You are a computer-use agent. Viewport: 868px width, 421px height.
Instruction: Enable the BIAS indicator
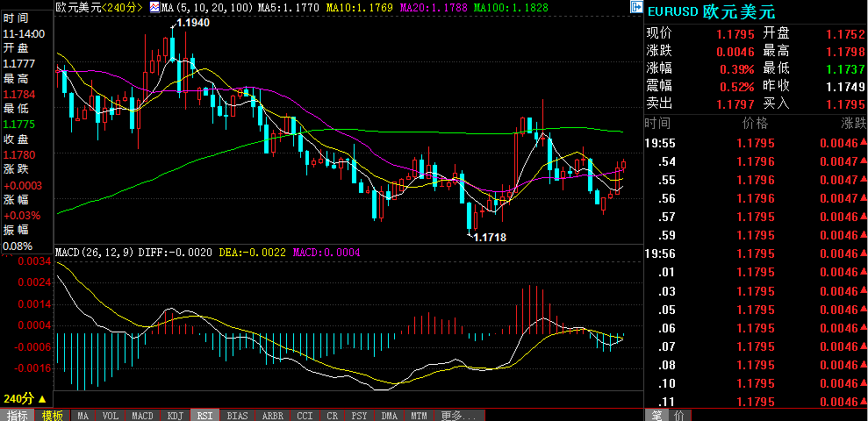point(238,415)
